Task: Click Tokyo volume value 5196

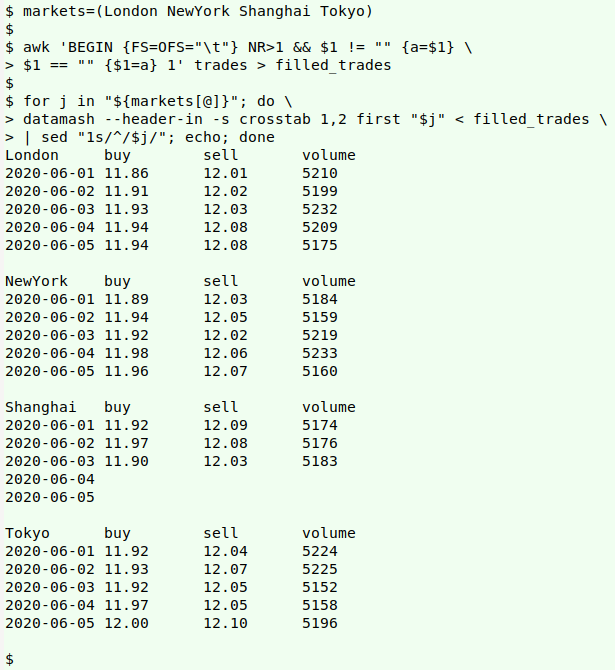Action: click(x=320, y=623)
